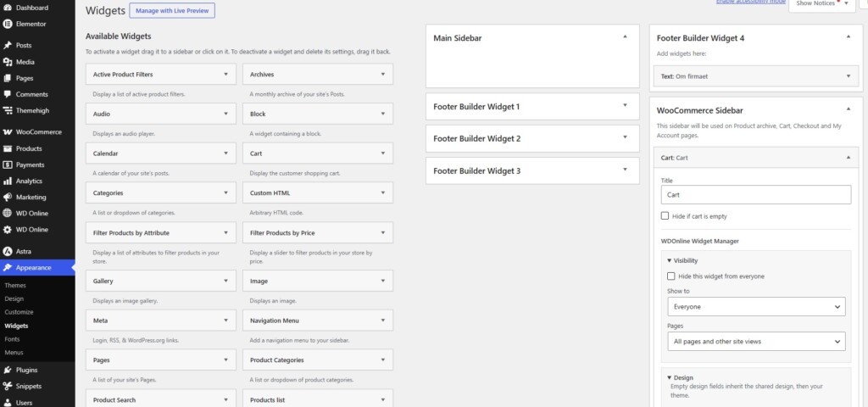The width and height of the screenshot is (868, 407).
Task: Click the Users person icon
Action: coord(8,403)
